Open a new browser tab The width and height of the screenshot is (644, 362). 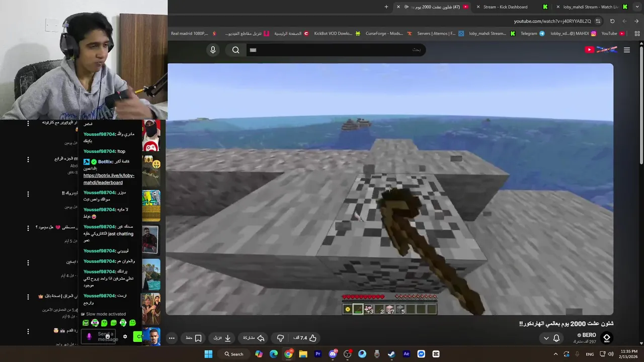click(386, 7)
